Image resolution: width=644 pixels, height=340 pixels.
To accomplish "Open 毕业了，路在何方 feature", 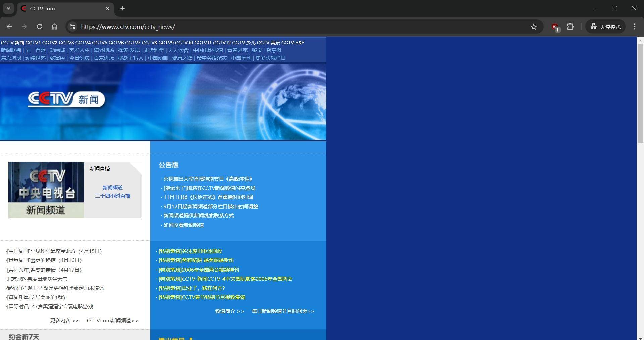I will (x=192, y=288).
